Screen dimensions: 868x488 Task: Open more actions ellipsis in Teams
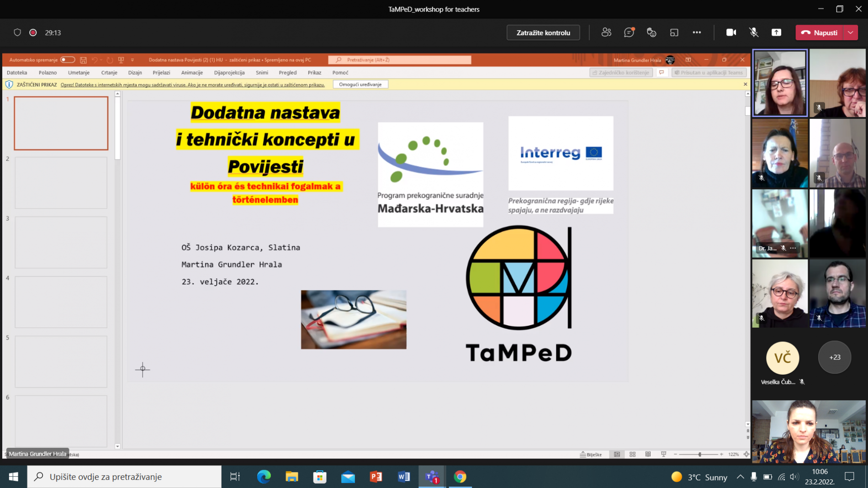(697, 32)
